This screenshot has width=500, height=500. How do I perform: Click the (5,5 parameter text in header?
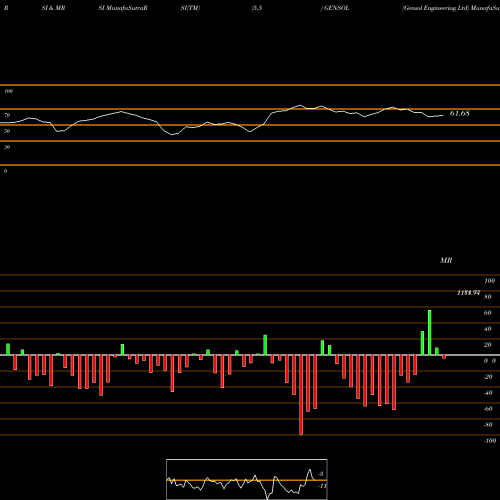coord(257,8)
